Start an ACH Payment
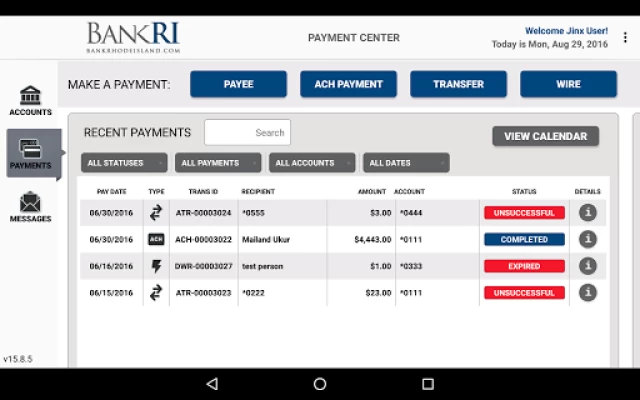This screenshot has height=400, width=640. (348, 84)
